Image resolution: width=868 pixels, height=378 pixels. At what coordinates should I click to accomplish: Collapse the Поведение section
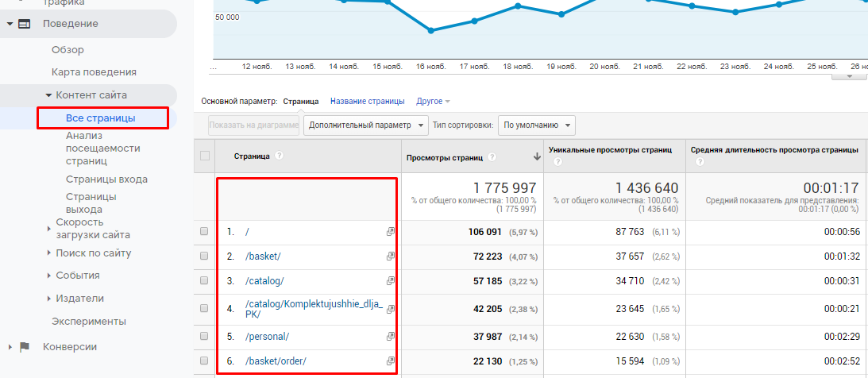pos(10,24)
